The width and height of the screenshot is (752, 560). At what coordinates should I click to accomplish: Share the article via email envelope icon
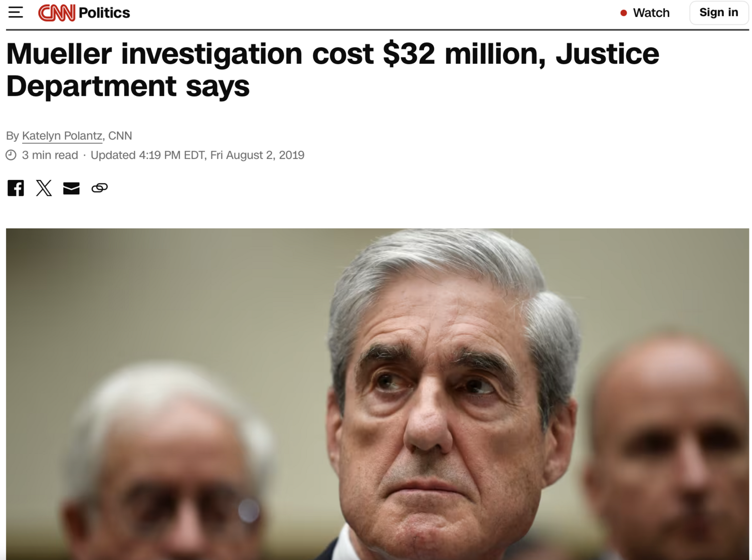pyautogui.click(x=71, y=188)
